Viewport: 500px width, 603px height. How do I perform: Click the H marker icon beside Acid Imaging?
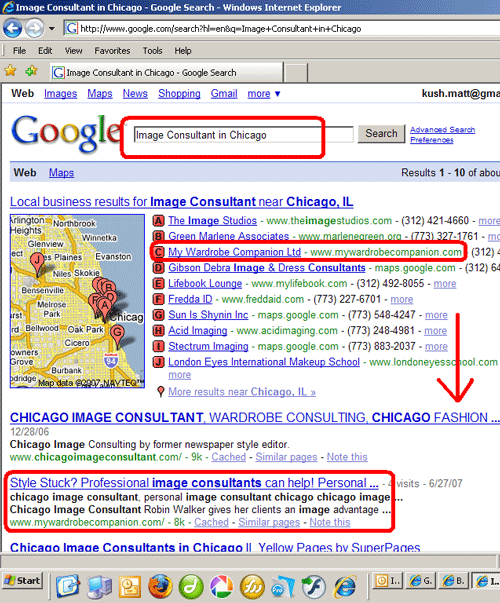coord(158,331)
